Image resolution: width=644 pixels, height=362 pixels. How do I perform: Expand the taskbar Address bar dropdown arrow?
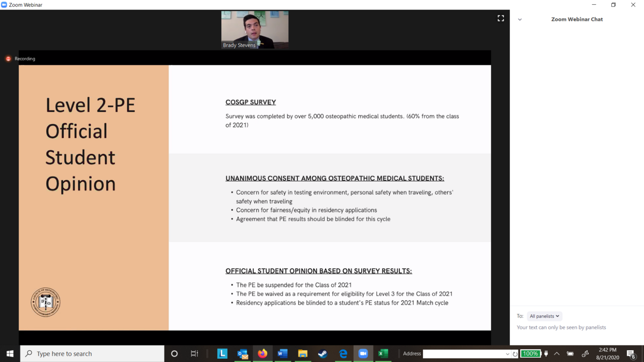click(507, 354)
